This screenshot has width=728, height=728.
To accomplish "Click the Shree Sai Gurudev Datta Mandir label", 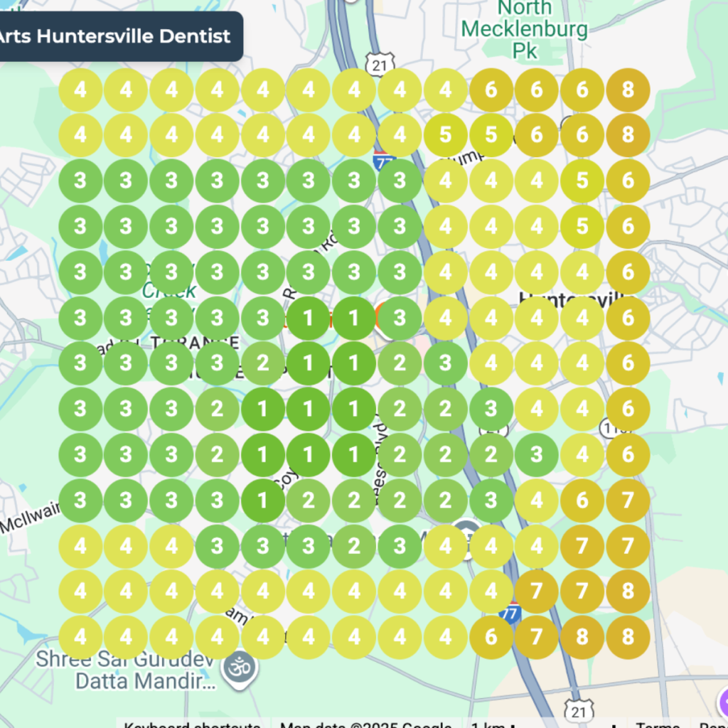I will pos(124,670).
